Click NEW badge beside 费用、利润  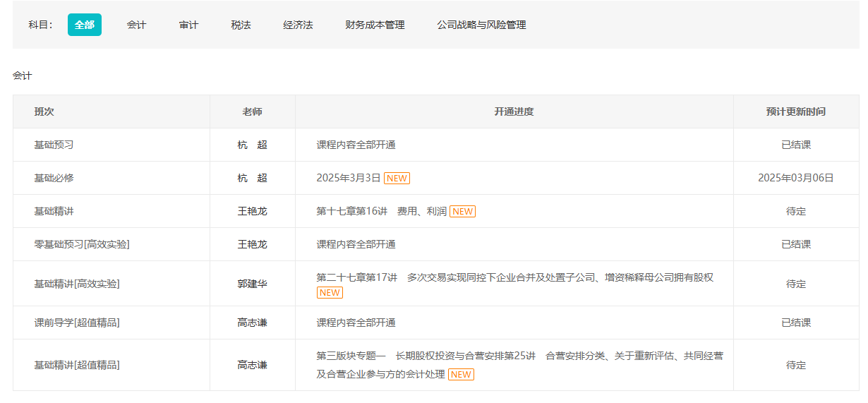pyautogui.click(x=462, y=211)
